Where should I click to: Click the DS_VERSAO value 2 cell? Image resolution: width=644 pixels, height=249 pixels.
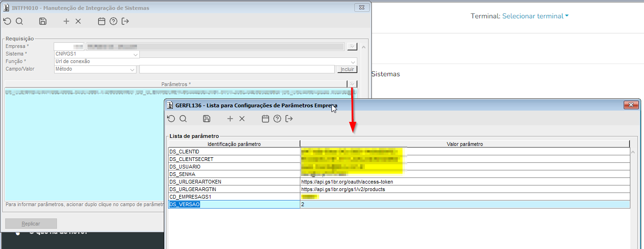coord(465,204)
